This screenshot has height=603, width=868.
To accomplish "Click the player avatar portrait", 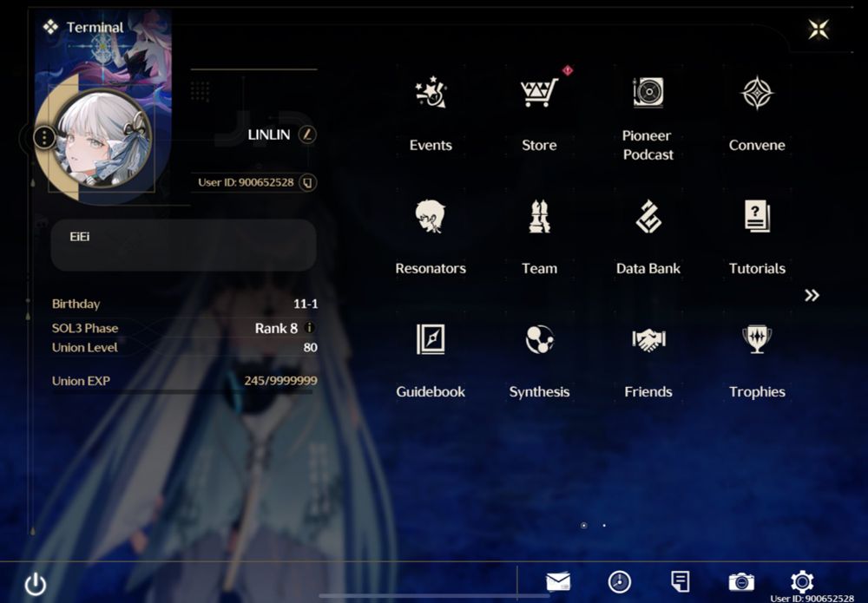I will 102,138.
